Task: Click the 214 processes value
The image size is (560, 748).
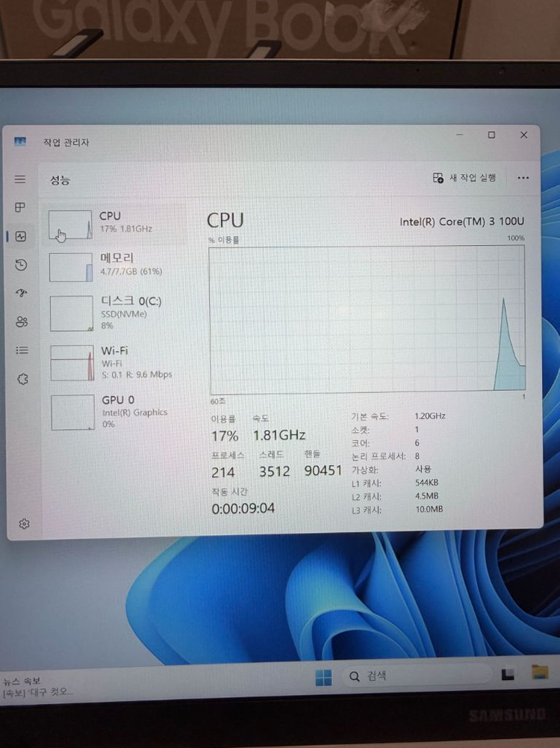Action: (x=223, y=472)
